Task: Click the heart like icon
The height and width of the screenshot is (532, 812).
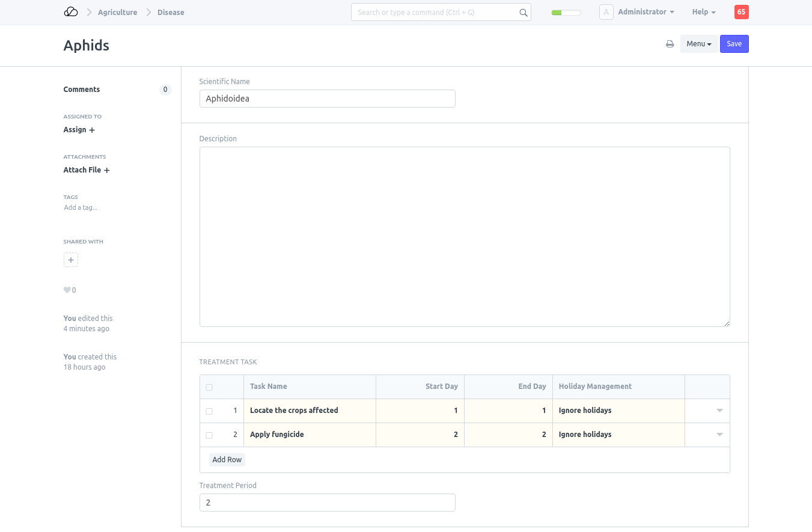Action: pos(67,290)
